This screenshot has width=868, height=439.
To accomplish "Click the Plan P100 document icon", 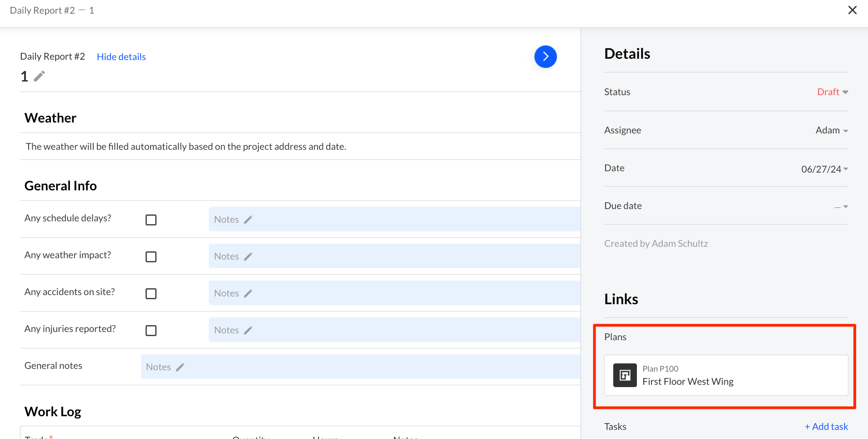I will click(x=625, y=375).
